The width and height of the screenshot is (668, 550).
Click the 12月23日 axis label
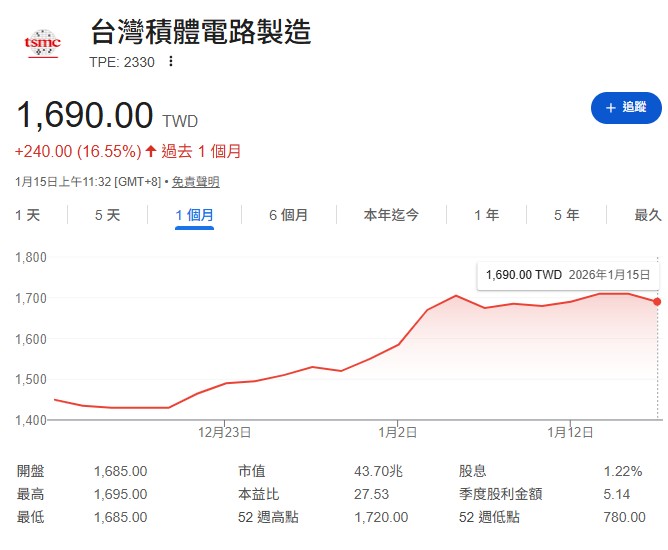click(225, 433)
